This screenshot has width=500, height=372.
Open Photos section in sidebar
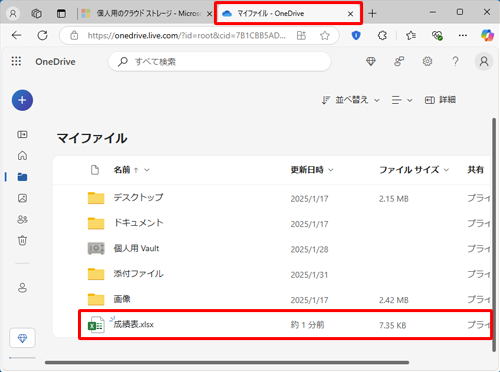(x=22, y=198)
